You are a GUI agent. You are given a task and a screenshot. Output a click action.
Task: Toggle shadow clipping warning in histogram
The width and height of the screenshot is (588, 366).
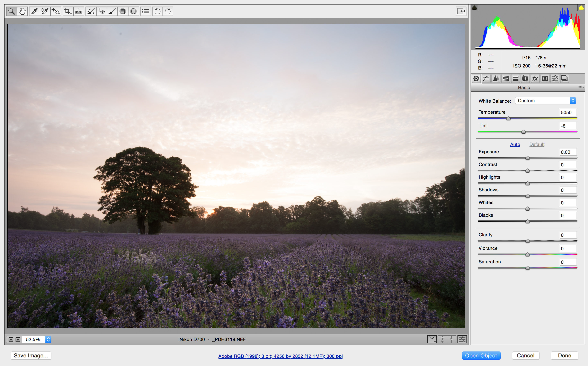pyautogui.click(x=475, y=8)
